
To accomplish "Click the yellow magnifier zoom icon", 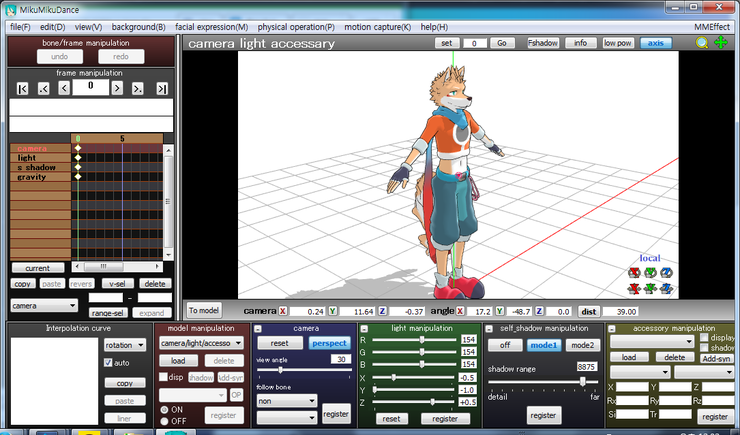I will tap(702, 43).
